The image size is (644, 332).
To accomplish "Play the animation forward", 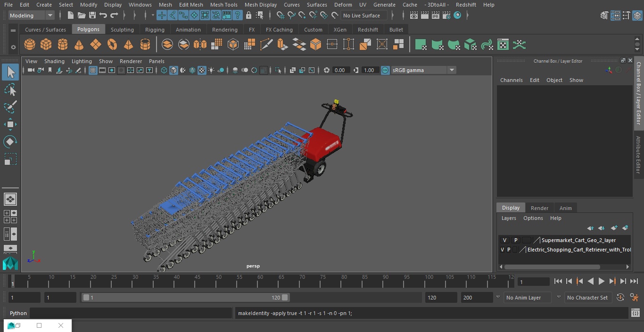I will pyautogui.click(x=602, y=281).
